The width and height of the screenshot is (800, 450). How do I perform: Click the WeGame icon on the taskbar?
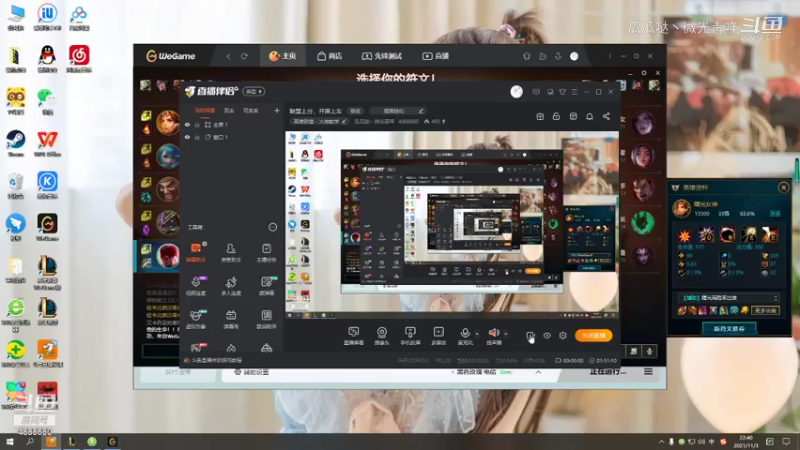(112, 442)
